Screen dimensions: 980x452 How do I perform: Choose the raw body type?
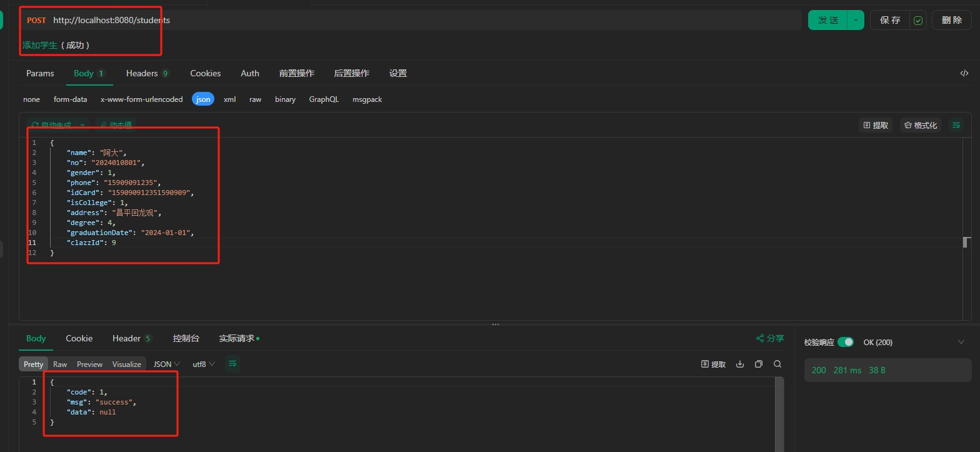pos(255,99)
